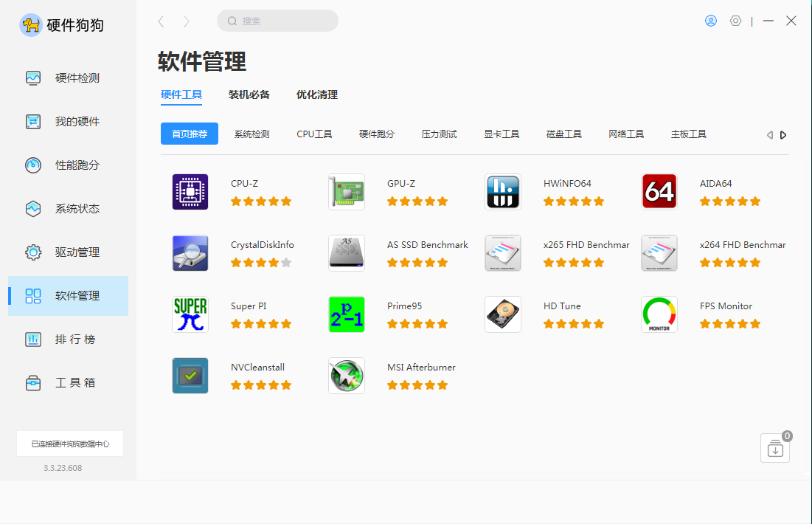Image resolution: width=812 pixels, height=524 pixels.
Task: Click the CPU-Z app icon
Action: 190,192
